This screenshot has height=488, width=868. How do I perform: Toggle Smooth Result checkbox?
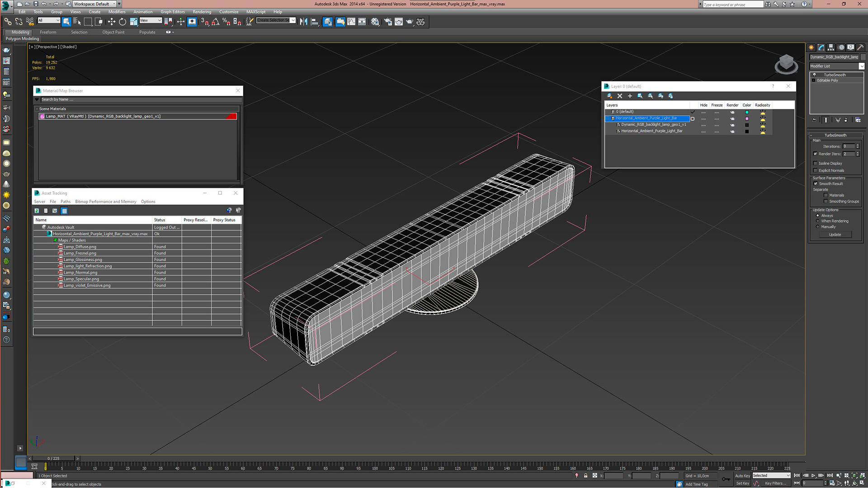(x=816, y=183)
